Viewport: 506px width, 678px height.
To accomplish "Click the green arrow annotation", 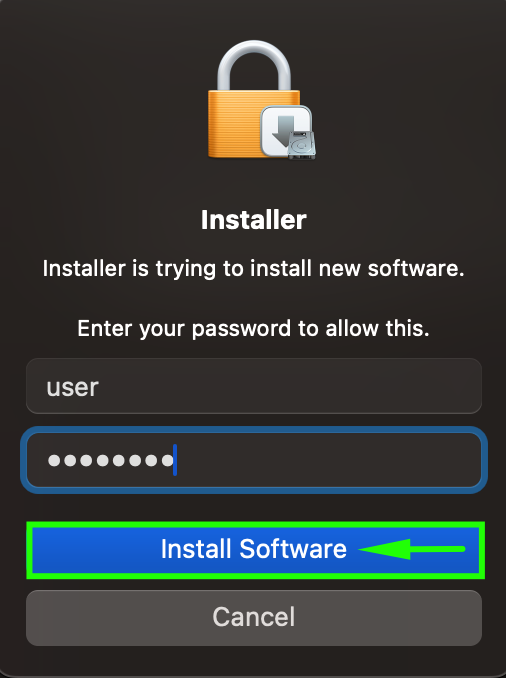I will [412, 549].
